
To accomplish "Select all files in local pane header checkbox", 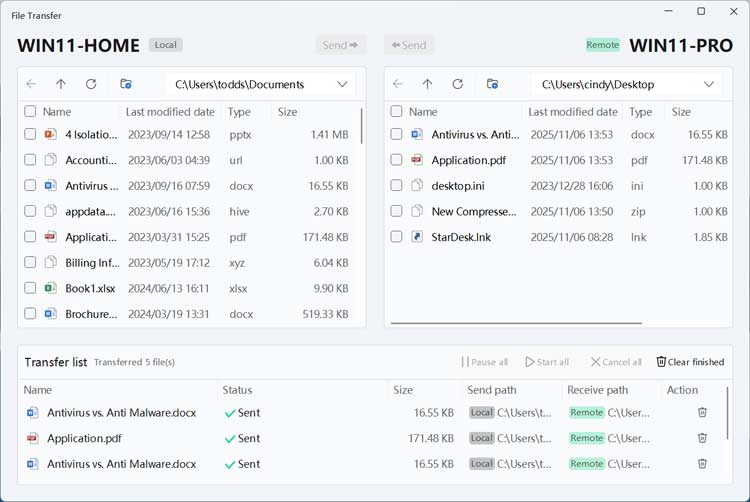I will pyautogui.click(x=30, y=111).
